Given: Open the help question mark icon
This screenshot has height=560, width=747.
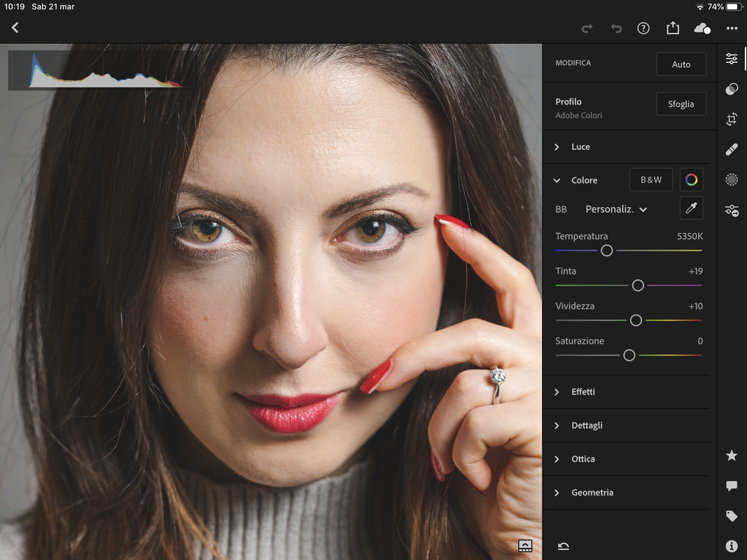Looking at the screenshot, I should (643, 29).
